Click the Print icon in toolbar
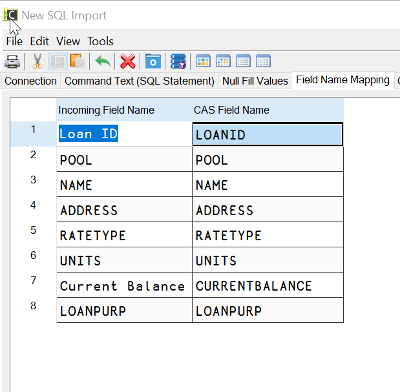 pos(12,62)
